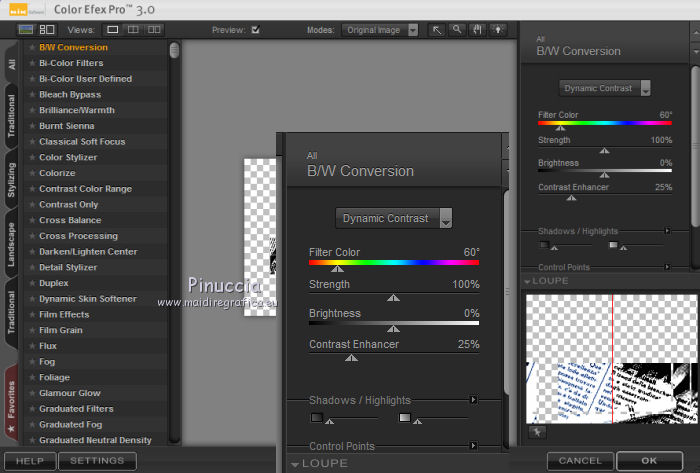Toggle favorite star for Bleach Bypass

(32, 95)
